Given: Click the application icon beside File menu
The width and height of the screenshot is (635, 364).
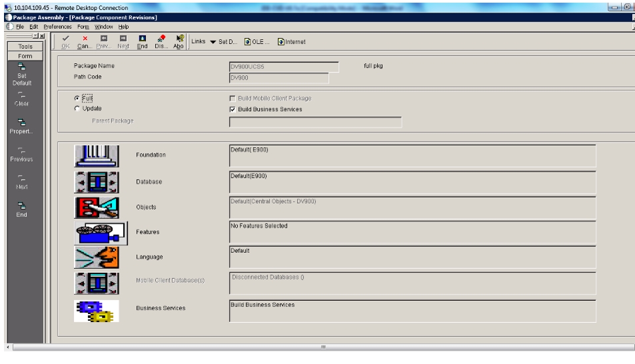Looking at the screenshot, I should tap(10, 27).
